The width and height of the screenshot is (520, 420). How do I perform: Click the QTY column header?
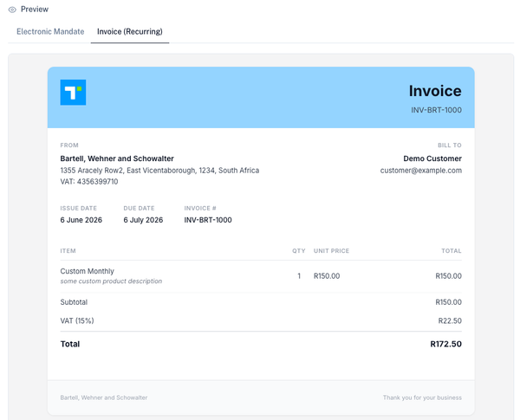298,251
